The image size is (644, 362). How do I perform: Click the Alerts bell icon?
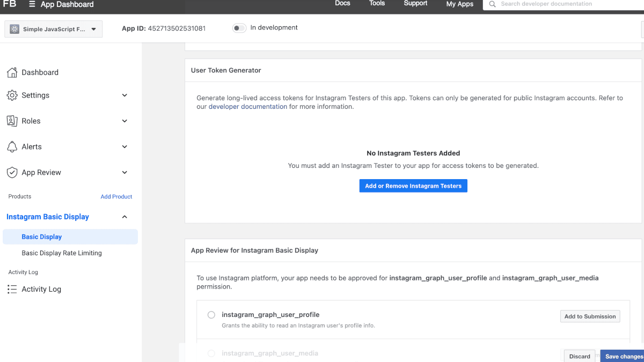12,147
